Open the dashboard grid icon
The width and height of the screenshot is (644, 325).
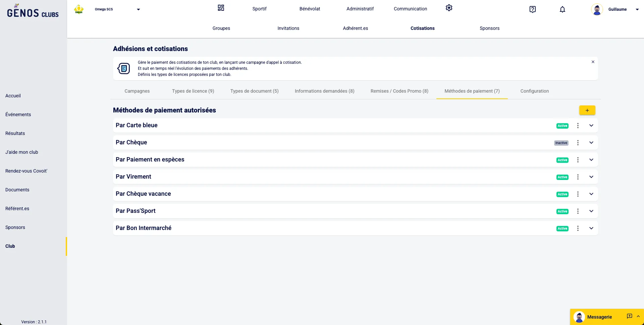click(221, 8)
